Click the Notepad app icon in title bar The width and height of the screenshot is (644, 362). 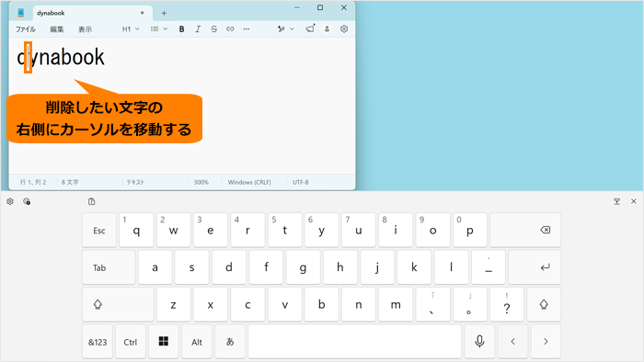tap(20, 13)
